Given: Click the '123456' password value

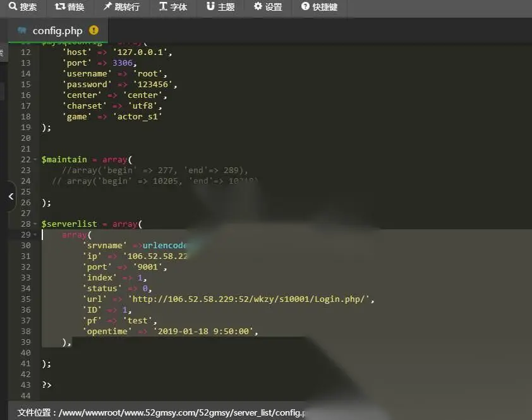Looking at the screenshot, I should pos(153,85).
